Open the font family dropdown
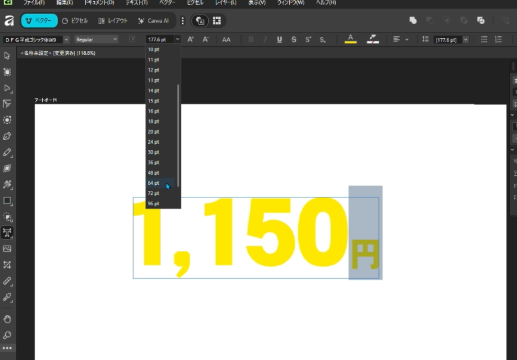This screenshot has height=360, width=517. (66, 40)
